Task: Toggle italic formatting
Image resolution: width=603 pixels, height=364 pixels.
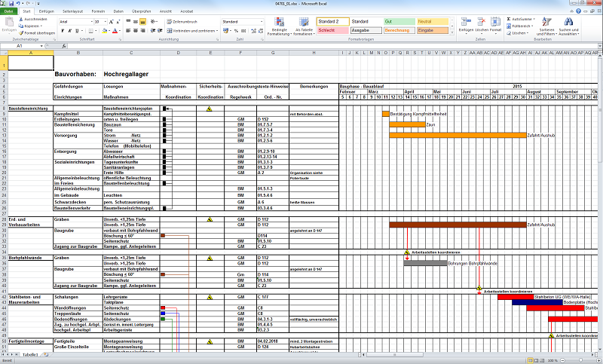Action: coord(69,31)
